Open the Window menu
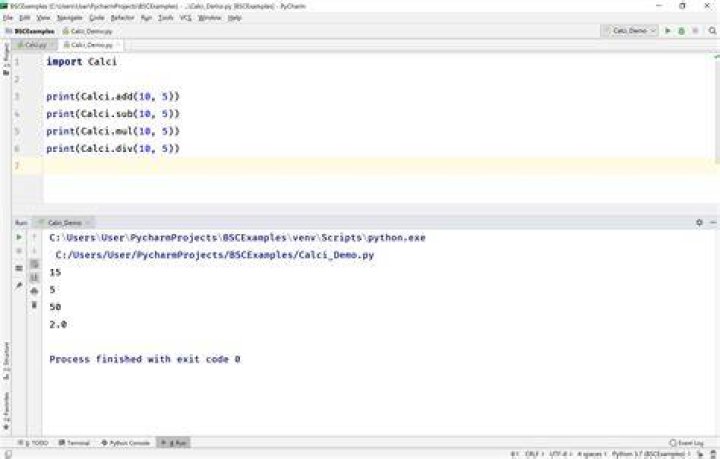Viewport: 720px width, 459px height. (x=209, y=18)
